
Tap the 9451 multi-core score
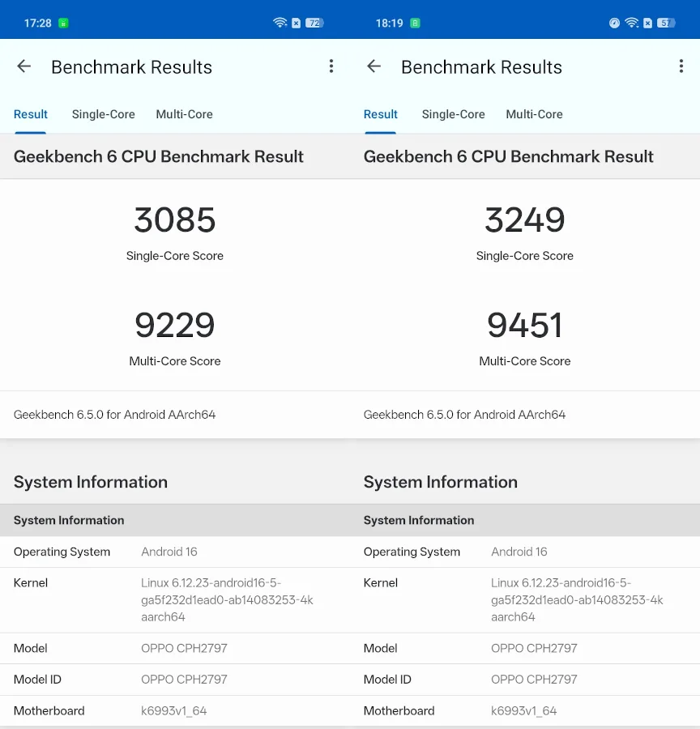point(525,326)
